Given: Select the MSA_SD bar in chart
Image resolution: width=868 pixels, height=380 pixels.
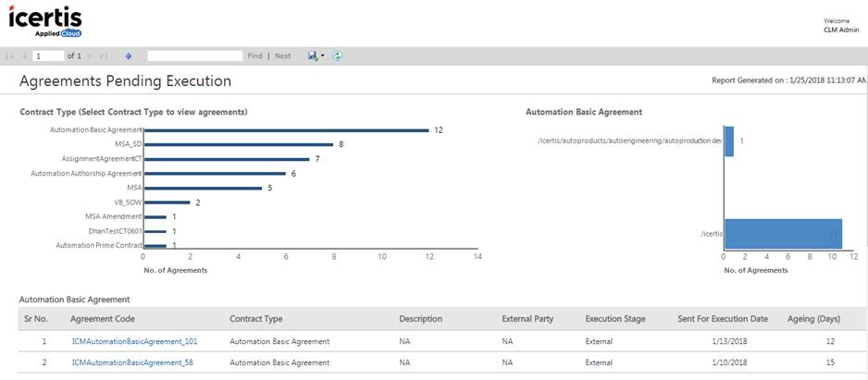Looking at the screenshot, I should click(x=239, y=144).
